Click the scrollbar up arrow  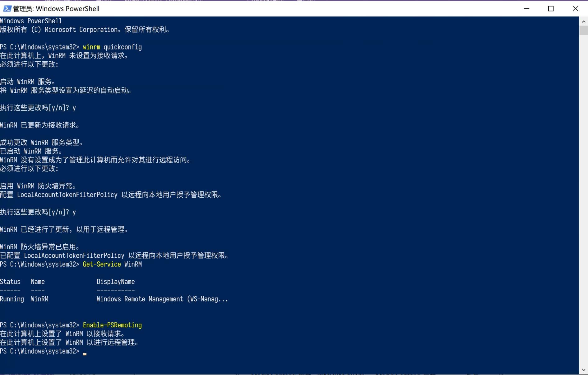[x=583, y=21]
